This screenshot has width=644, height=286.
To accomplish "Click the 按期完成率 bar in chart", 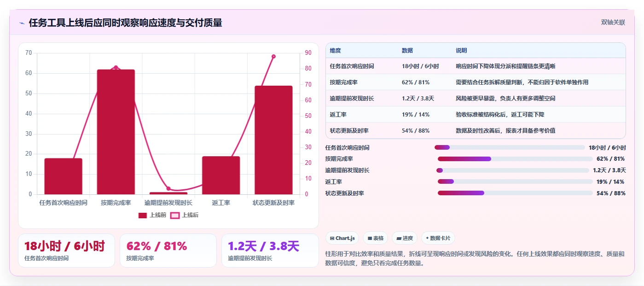I will (x=116, y=132).
